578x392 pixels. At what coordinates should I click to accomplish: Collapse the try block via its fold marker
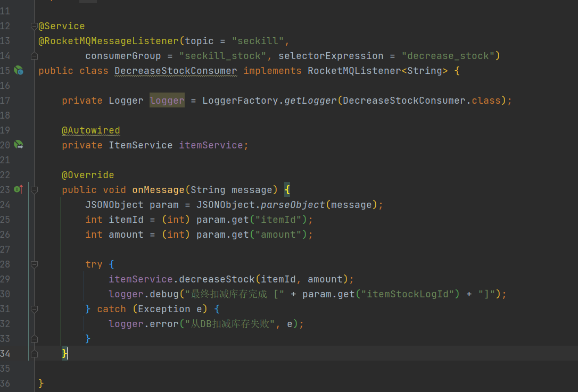(x=34, y=264)
